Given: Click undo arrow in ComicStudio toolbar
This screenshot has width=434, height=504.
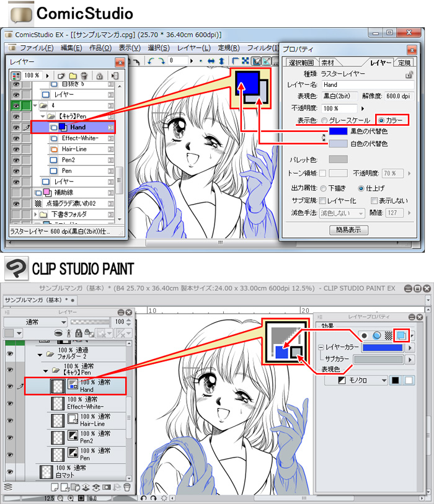Looking at the screenshot, I should (151, 61).
